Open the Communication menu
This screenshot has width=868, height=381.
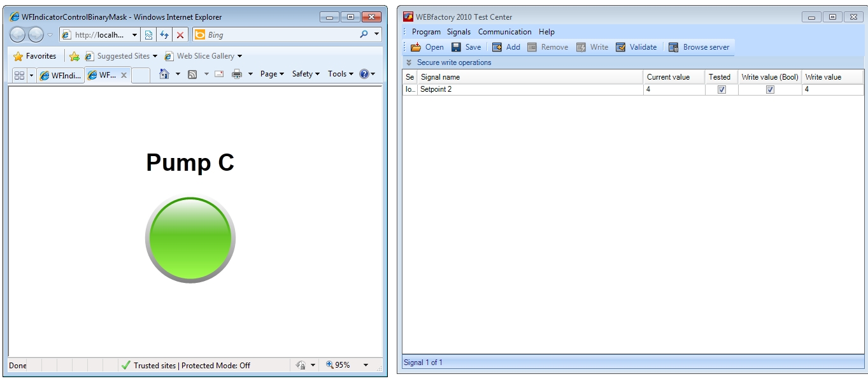coord(504,32)
